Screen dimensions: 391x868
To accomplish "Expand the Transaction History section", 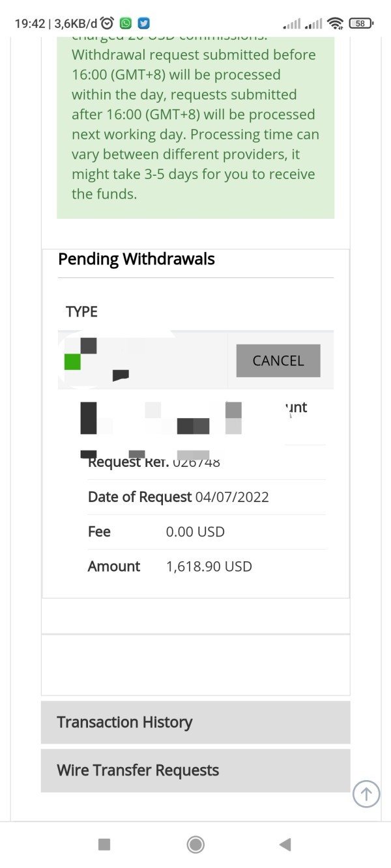I will (195, 722).
